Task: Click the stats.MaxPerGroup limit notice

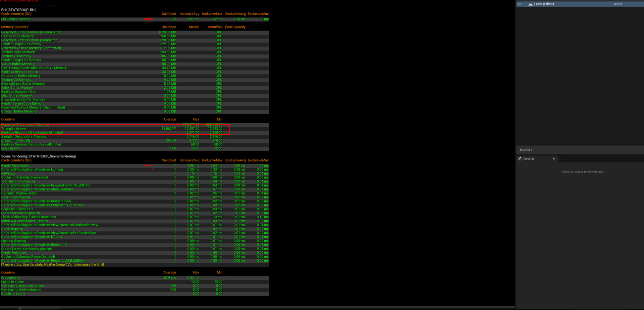Action: 53,265
